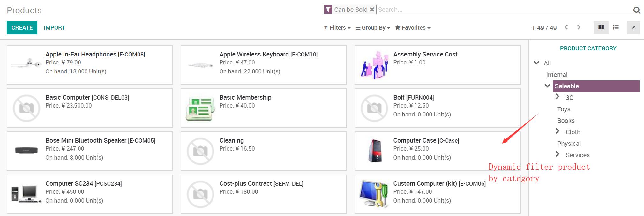Screen dimensions: 644x216
Task: Click the search magnifier icon
Action: (637, 10)
